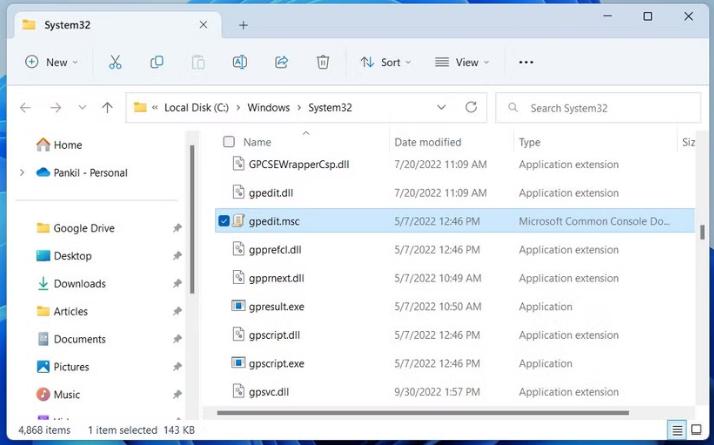
Task: Select the gpedit.msc file name
Action: tap(274, 221)
